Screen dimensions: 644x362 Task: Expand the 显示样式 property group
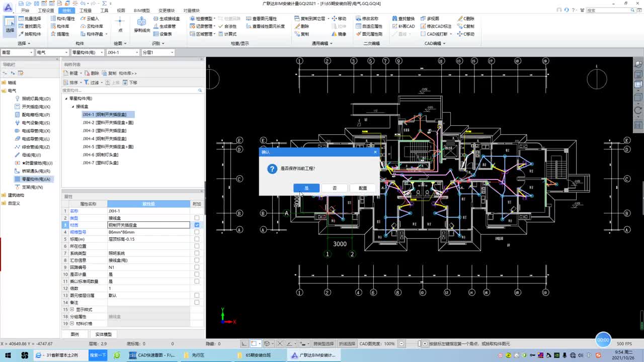pos(72,310)
